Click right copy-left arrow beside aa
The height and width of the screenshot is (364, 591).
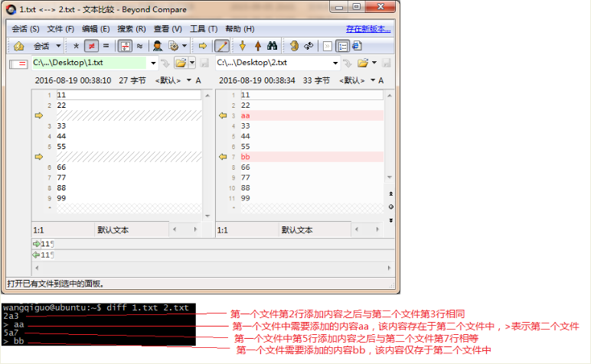point(223,115)
